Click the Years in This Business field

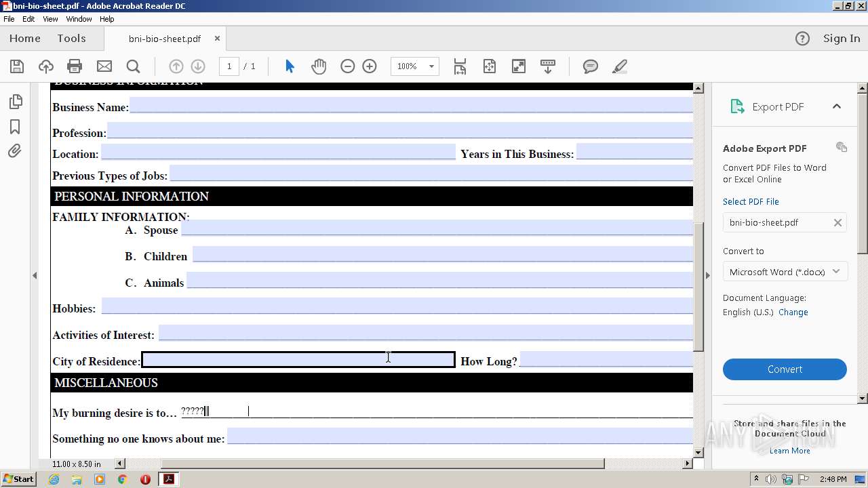635,152
